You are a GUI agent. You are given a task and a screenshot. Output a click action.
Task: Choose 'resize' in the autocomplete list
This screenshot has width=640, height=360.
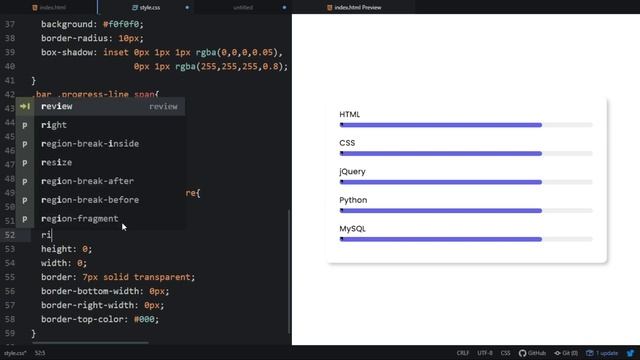100,163
